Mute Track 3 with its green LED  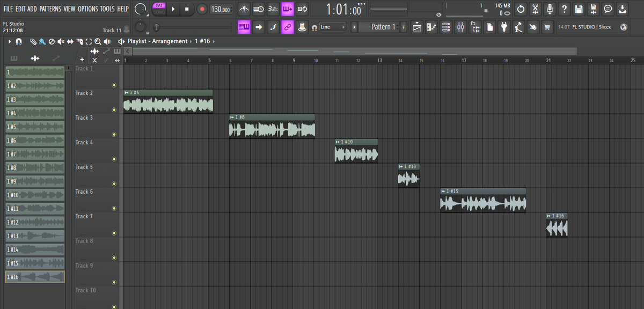pyautogui.click(x=114, y=135)
